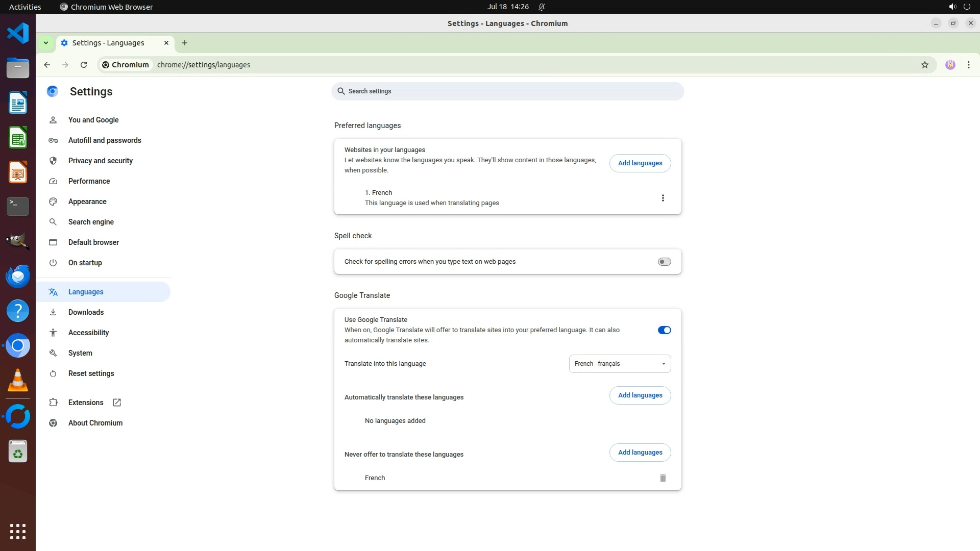Go back with the back arrow

tap(47, 65)
